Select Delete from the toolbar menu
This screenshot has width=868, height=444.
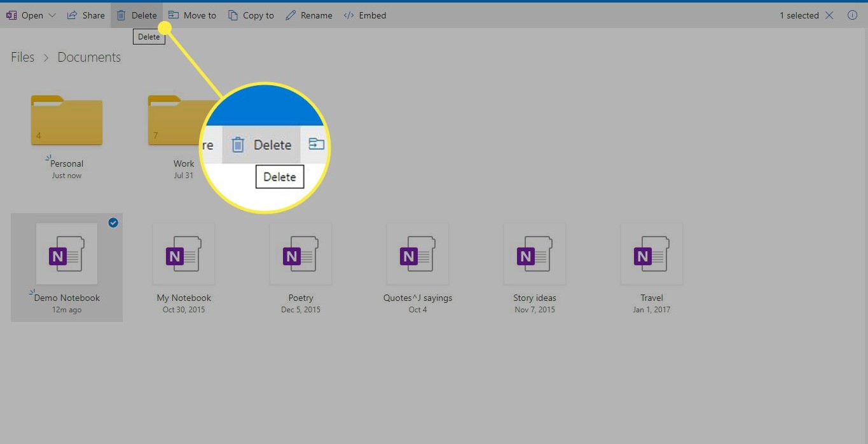coord(136,15)
